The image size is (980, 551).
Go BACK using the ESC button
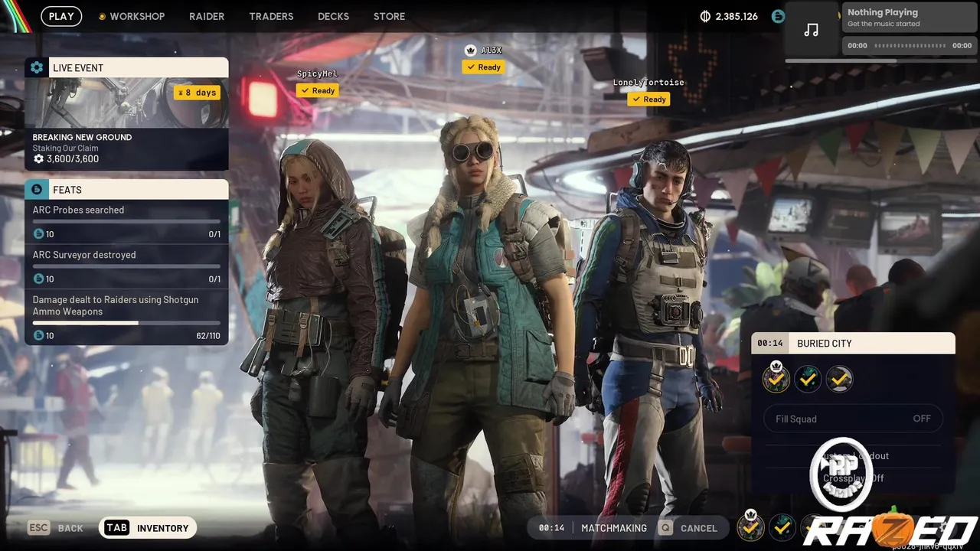pyautogui.click(x=55, y=528)
